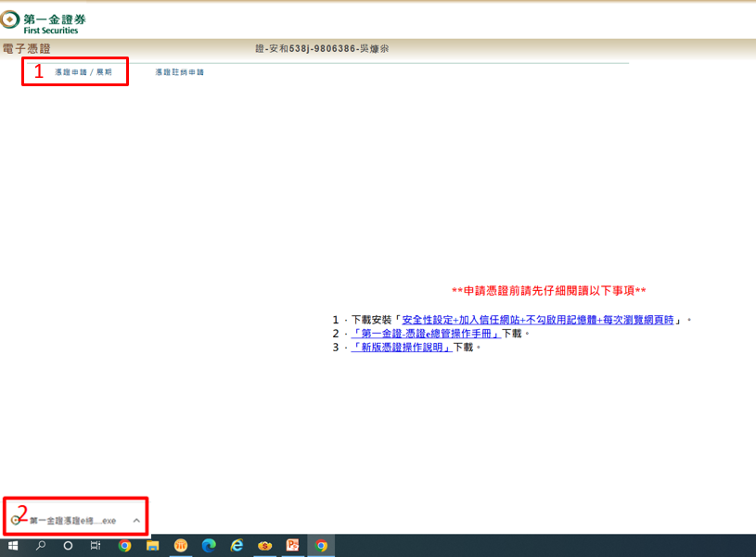Open the orange round app on taskbar
Screen dimensions: 756x557
point(181,546)
